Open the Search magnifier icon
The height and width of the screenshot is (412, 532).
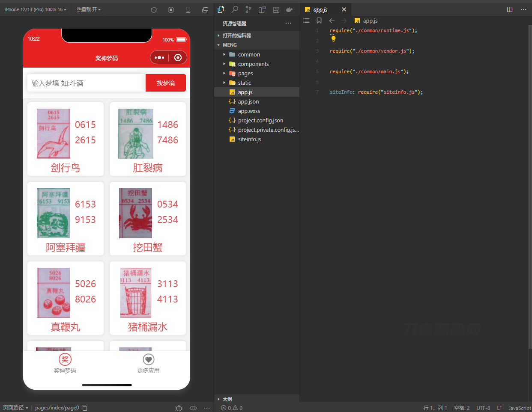click(235, 9)
